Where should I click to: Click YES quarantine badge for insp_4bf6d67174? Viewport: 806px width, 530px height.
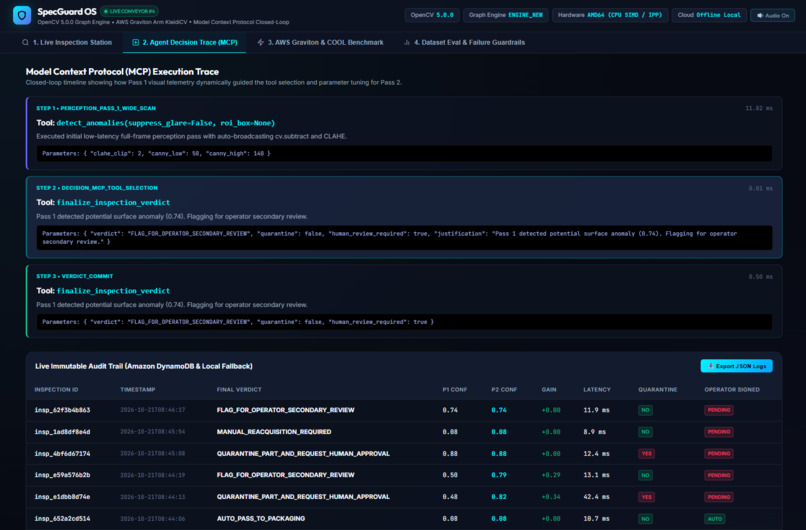point(646,453)
